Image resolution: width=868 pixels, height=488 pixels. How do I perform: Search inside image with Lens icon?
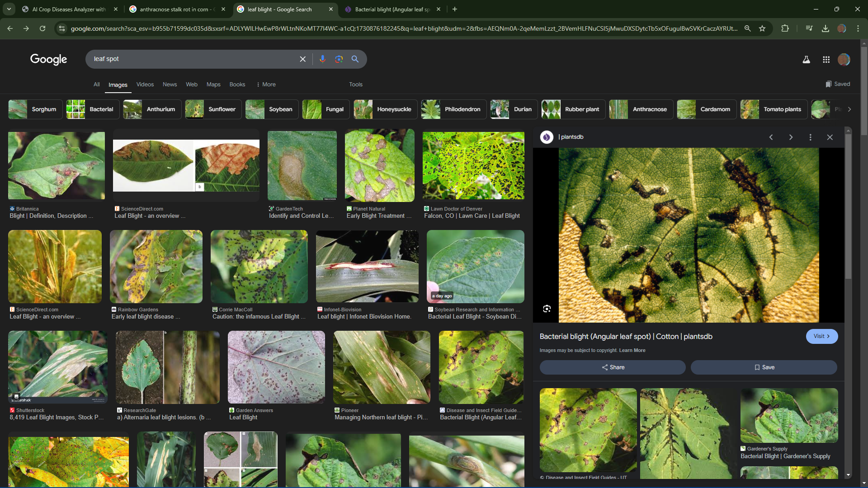tap(547, 309)
